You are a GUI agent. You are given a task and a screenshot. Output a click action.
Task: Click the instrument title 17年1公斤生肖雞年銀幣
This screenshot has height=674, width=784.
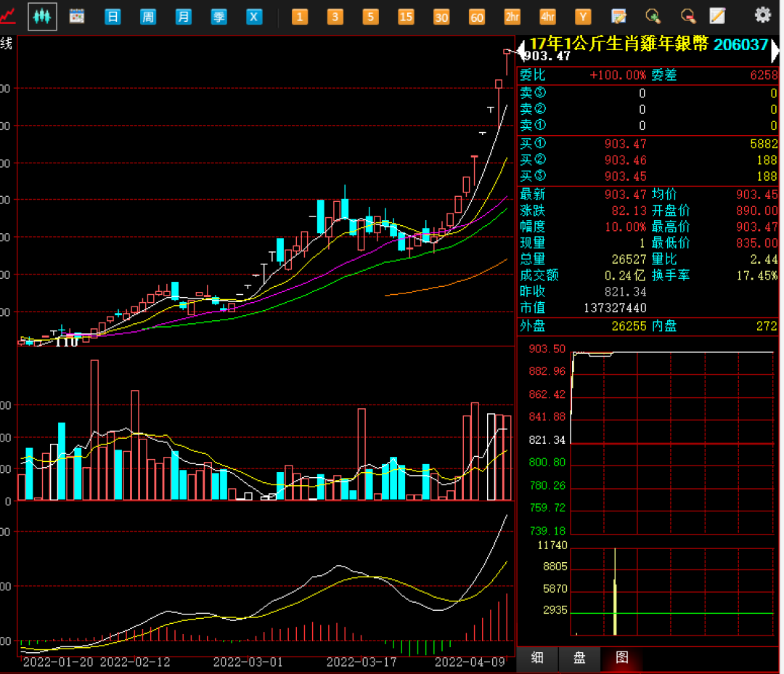click(619, 44)
